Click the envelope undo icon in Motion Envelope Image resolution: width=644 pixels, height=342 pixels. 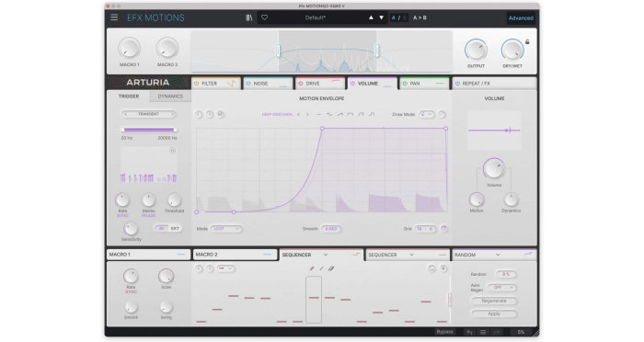pos(199,115)
